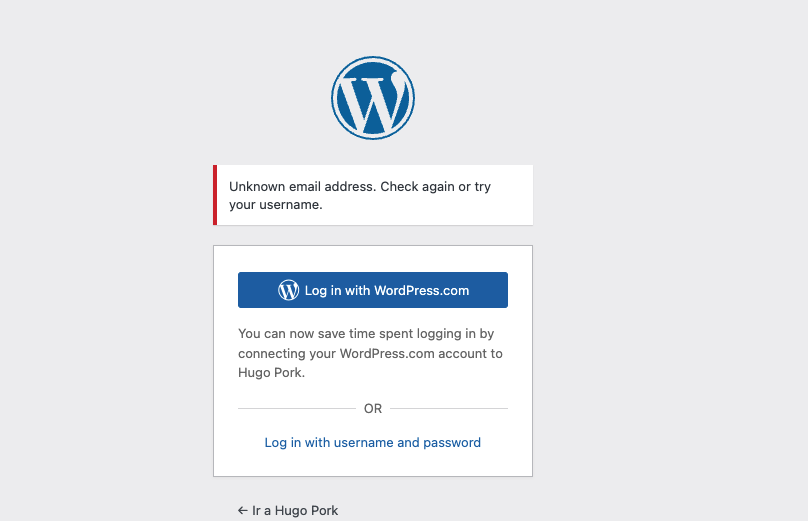Log in with WordPress.com button
The width and height of the screenshot is (808, 521).
click(x=373, y=290)
